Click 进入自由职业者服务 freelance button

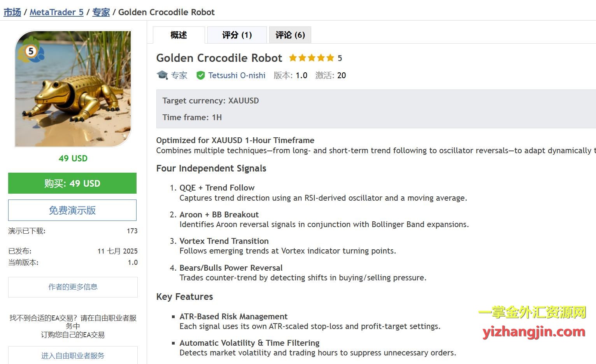(x=73, y=355)
